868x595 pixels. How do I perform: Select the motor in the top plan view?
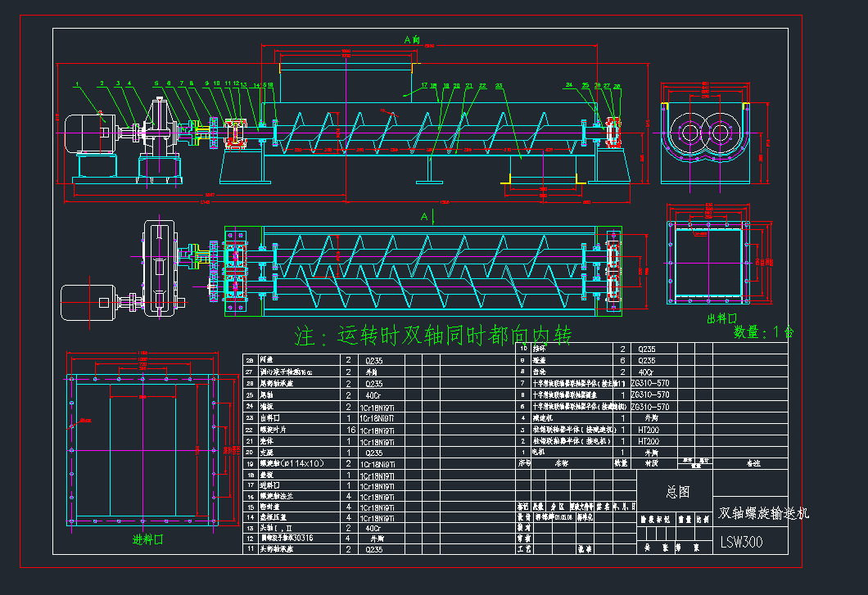[88, 301]
